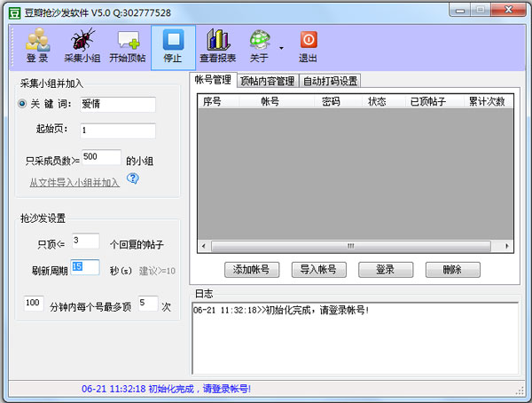Open the 自动打码设置 tab
The image size is (532, 403).
click(330, 81)
